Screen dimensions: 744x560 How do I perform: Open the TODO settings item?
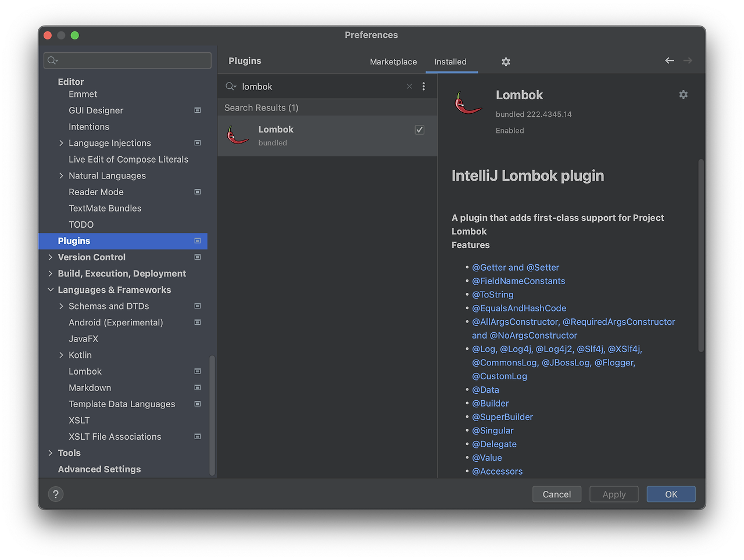pyautogui.click(x=81, y=224)
